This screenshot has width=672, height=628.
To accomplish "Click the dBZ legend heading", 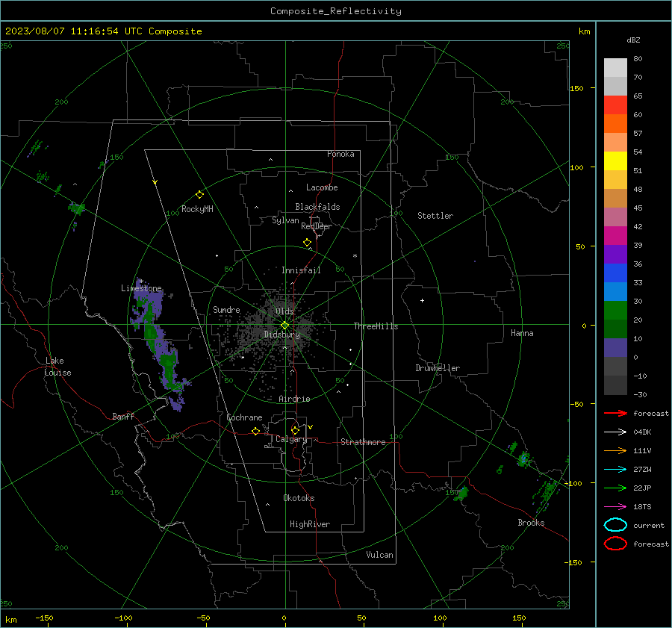I will [x=633, y=40].
